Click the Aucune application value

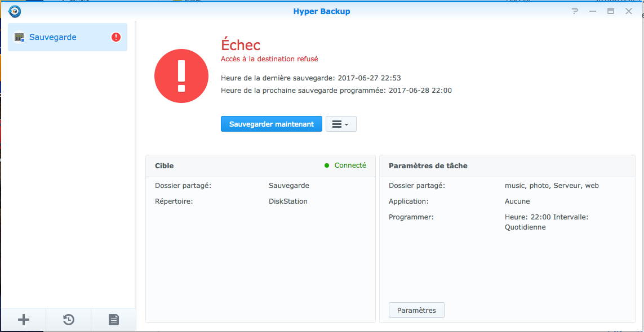click(517, 201)
